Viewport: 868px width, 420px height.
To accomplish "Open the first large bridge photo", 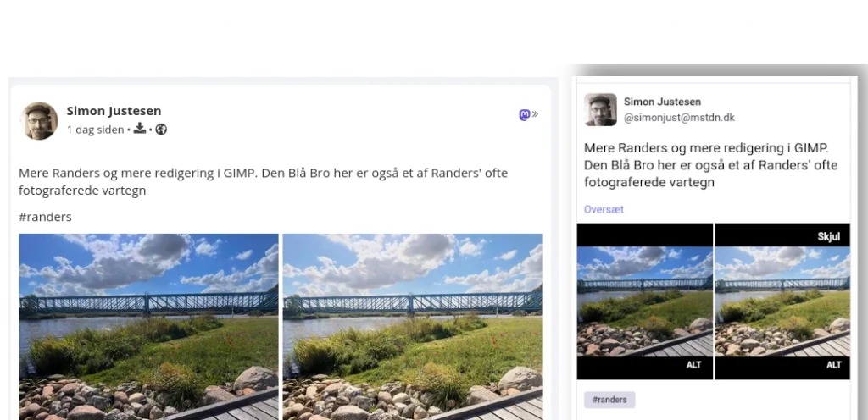I will pos(148,327).
